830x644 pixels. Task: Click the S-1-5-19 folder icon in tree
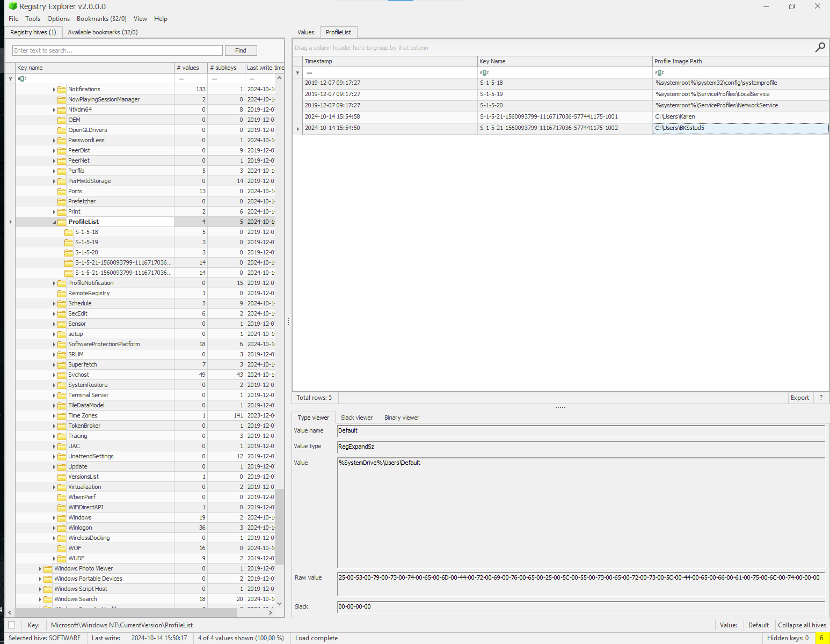pos(69,242)
